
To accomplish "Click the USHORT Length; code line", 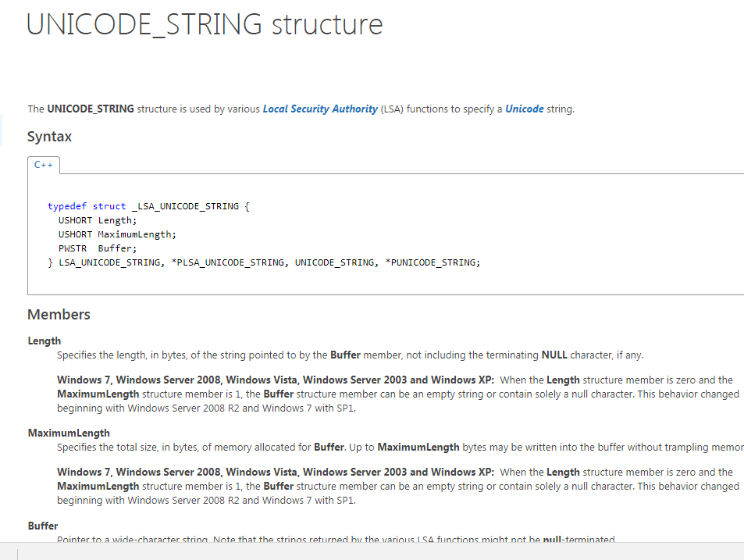I will pos(98,220).
